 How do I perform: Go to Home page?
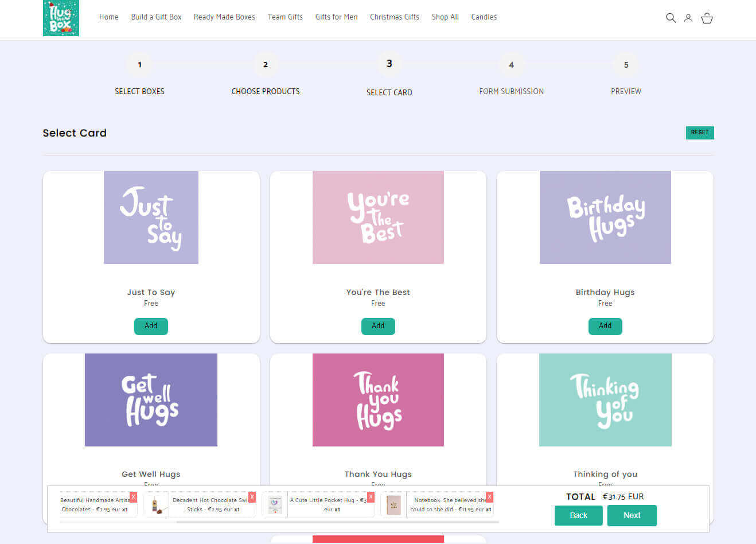point(109,17)
